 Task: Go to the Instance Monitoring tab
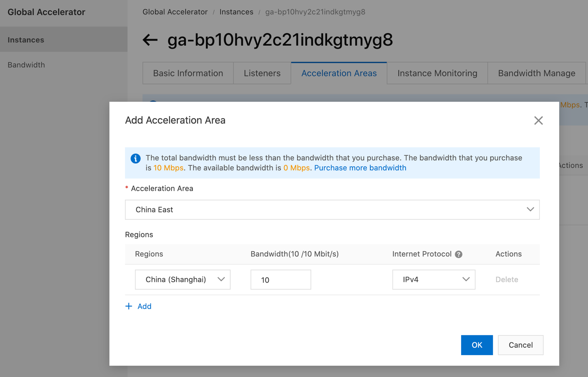[x=437, y=73]
